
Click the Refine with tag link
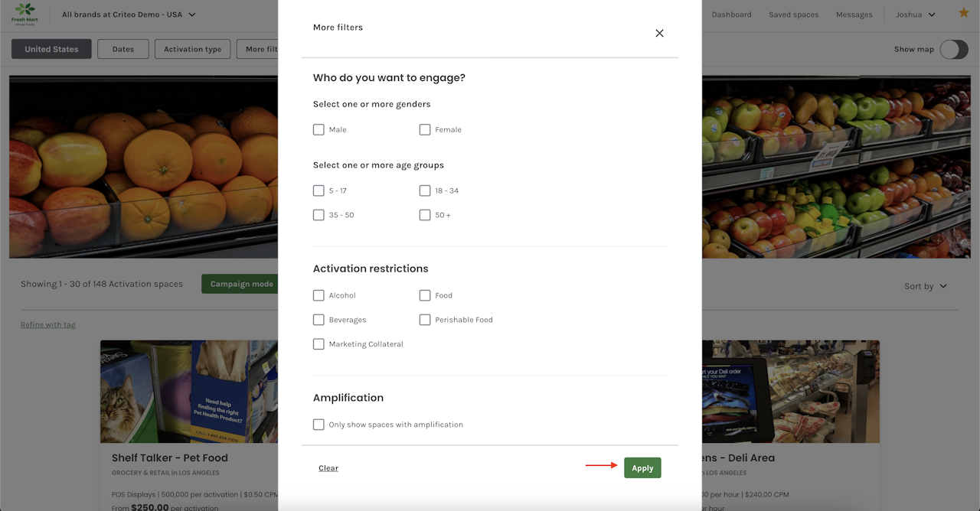click(48, 325)
